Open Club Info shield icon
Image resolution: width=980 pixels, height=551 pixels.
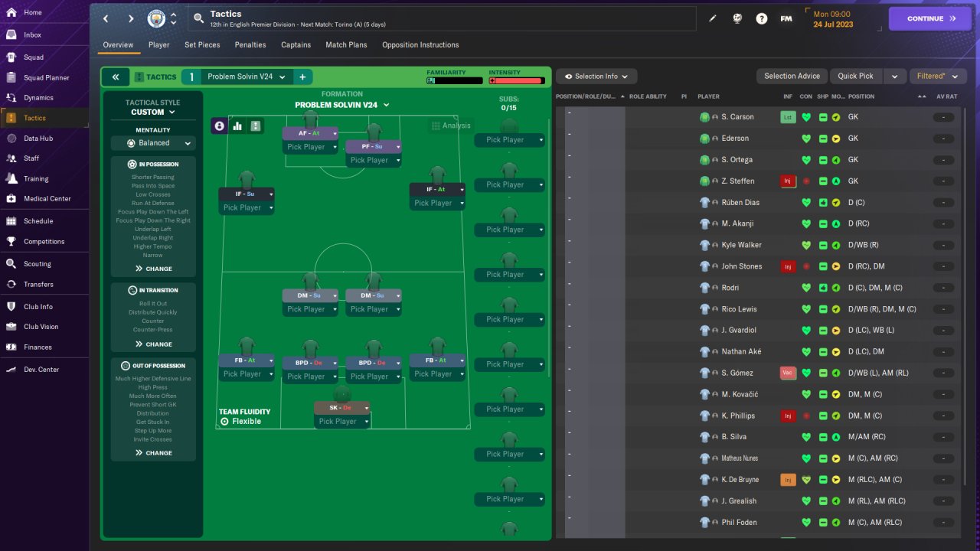point(11,307)
